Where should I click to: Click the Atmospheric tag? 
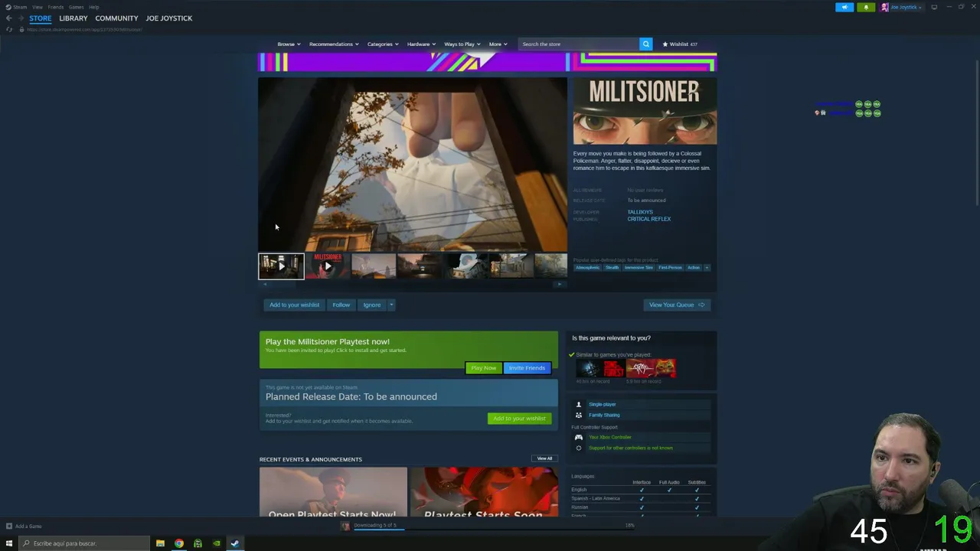[588, 268]
